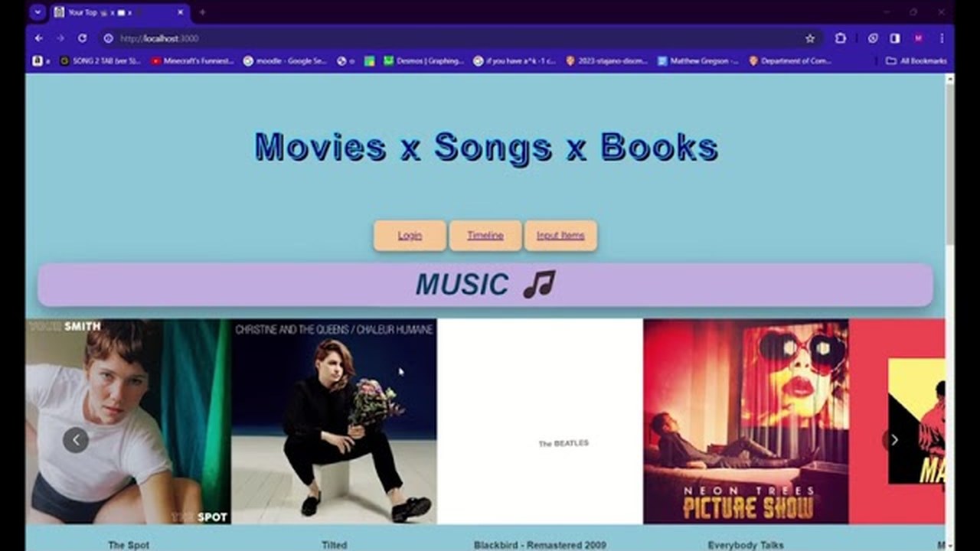Open the All Bookmarks folder
Screen dimensions: 980x551
(916, 61)
